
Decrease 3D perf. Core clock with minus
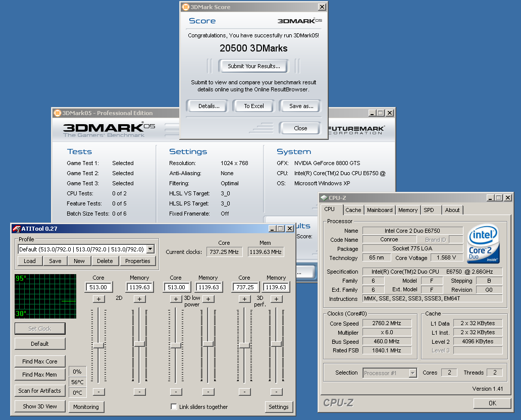coord(244,392)
